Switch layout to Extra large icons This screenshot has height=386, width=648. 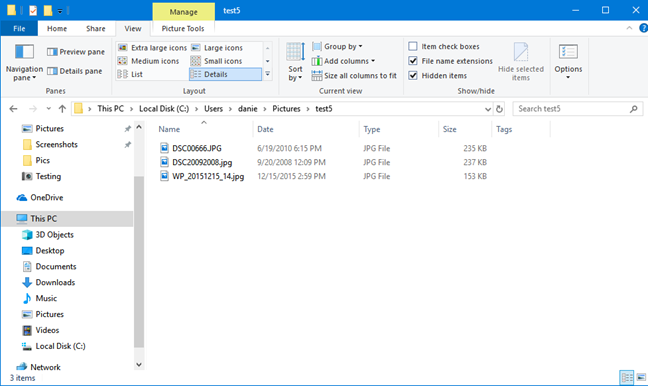(152, 48)
